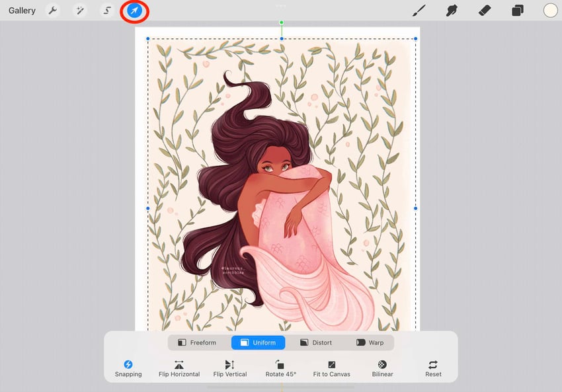Image resolution: width=562 pixels, height=392 pixels.
Task: Click the right-middle blue transform handle
Action: [x=416, y=208]
